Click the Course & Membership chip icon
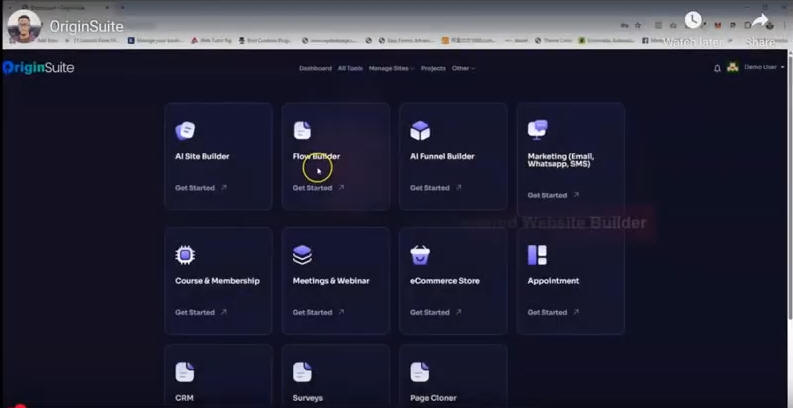The image size is (793, 408). pos(185,255)
